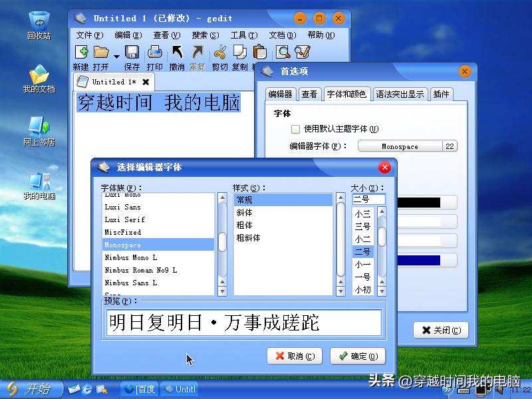Cut selected text with the 剪切 icon
The width and height of the screenshot is (532, 399).
point(219,52)
